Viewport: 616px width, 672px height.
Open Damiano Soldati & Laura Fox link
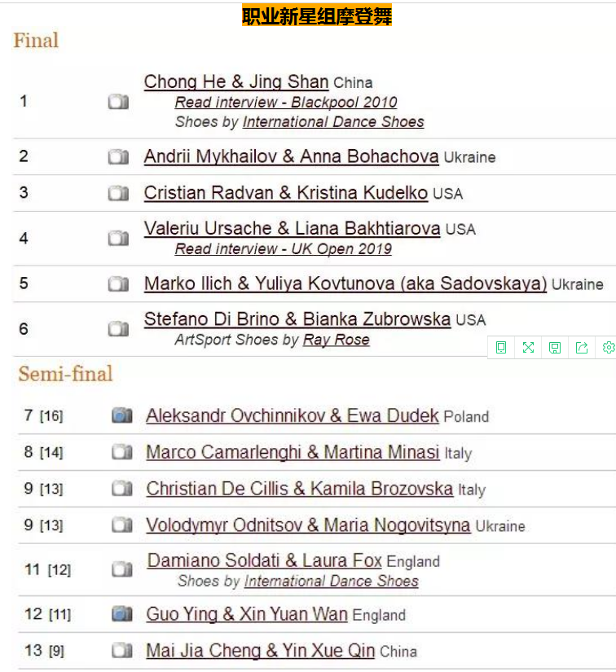(x=265, y=560)
